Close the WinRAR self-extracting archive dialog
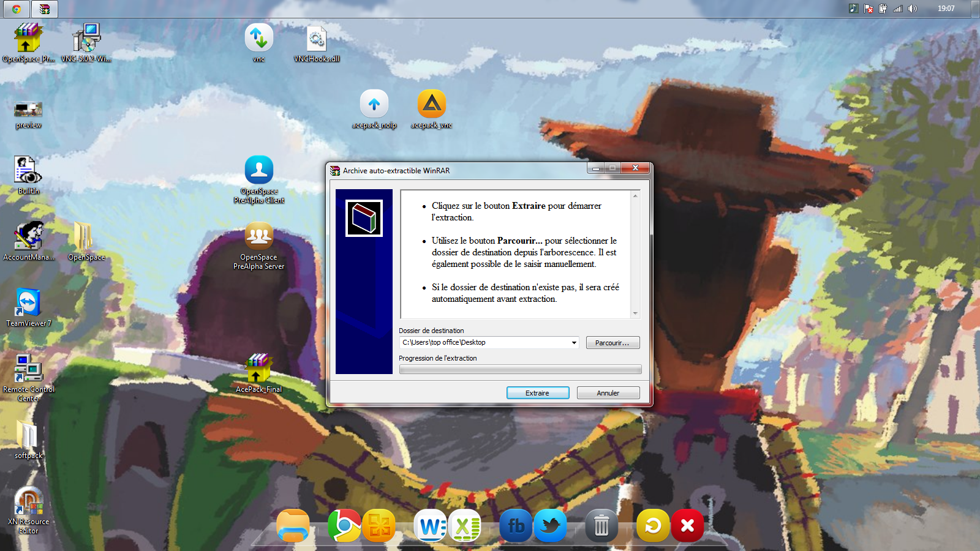The height and width of the screenshot is (551, 980). (635, 168)
